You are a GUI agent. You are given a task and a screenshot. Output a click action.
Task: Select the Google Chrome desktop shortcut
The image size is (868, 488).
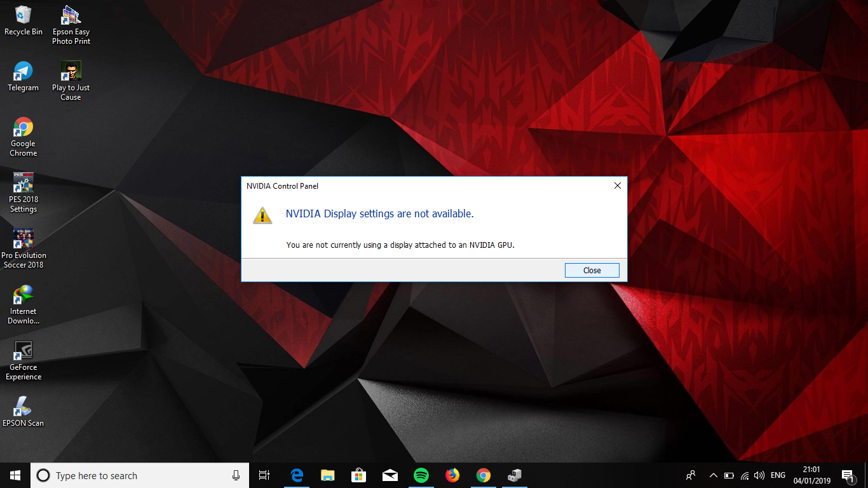coord(24,137)
